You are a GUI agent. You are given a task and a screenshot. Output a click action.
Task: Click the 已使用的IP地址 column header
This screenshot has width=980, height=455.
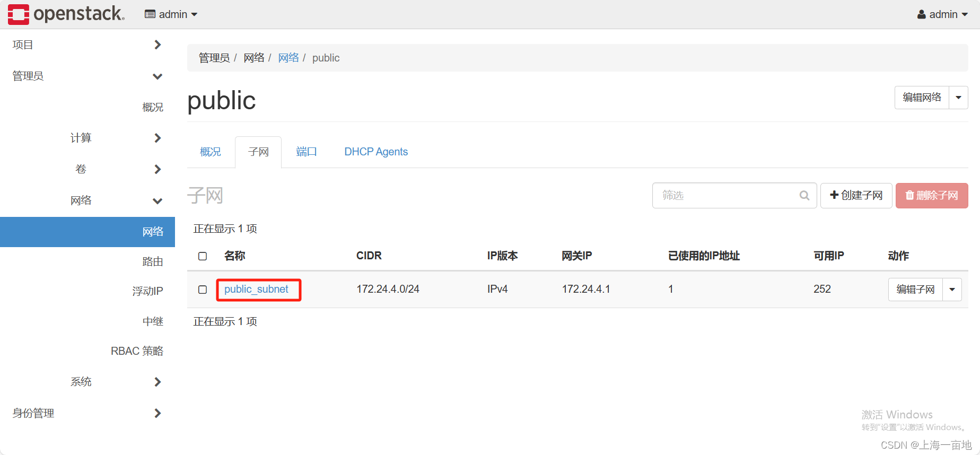(704, 256)
